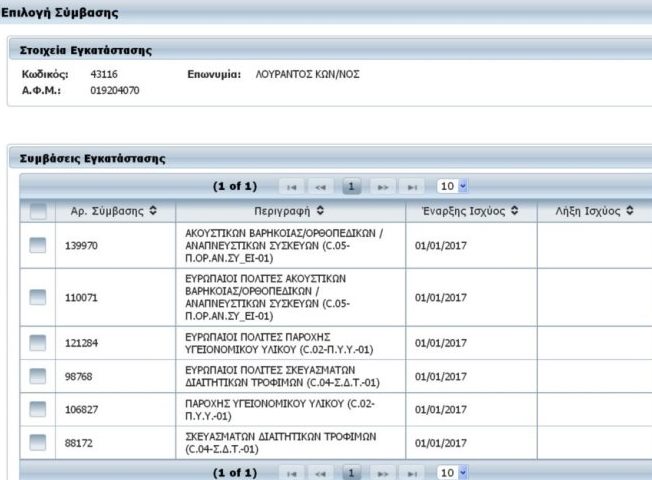652x480 pixels.
Task: Check the box for contract 98768
Action: 38,376
